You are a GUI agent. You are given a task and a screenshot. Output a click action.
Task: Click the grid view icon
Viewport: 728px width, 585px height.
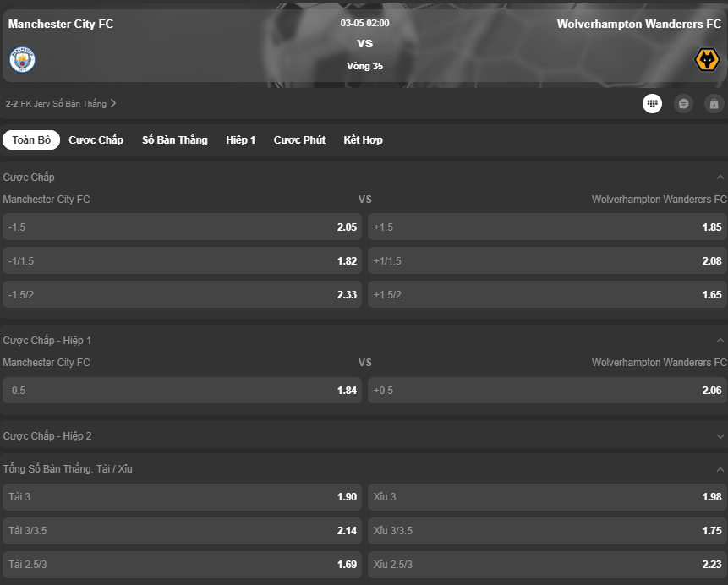pos(652,103)
